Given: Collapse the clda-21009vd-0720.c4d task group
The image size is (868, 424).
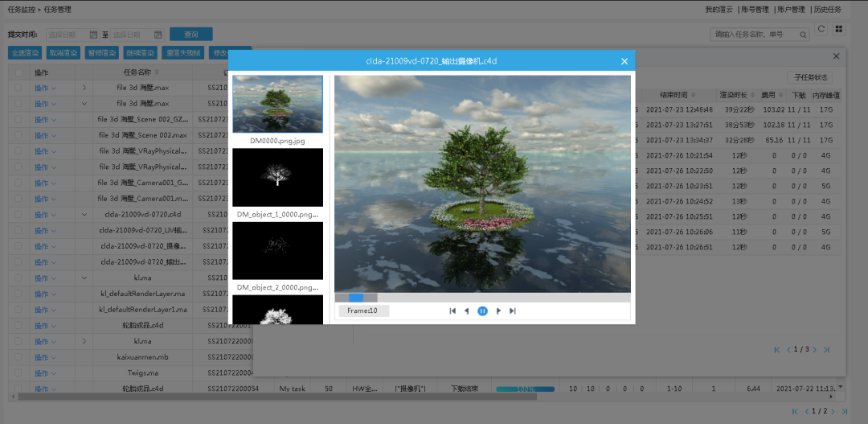Looking at the screenshot, I should pyautogui.click(x=84, y=215).
